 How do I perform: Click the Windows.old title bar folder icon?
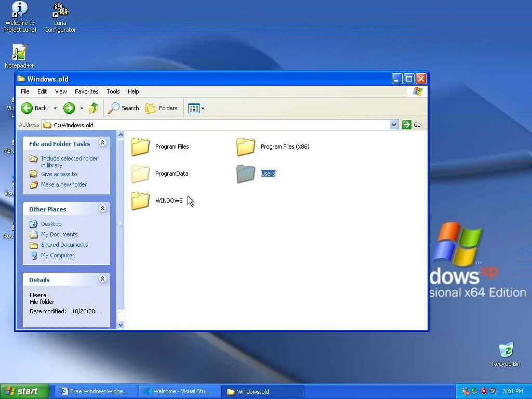21,79
